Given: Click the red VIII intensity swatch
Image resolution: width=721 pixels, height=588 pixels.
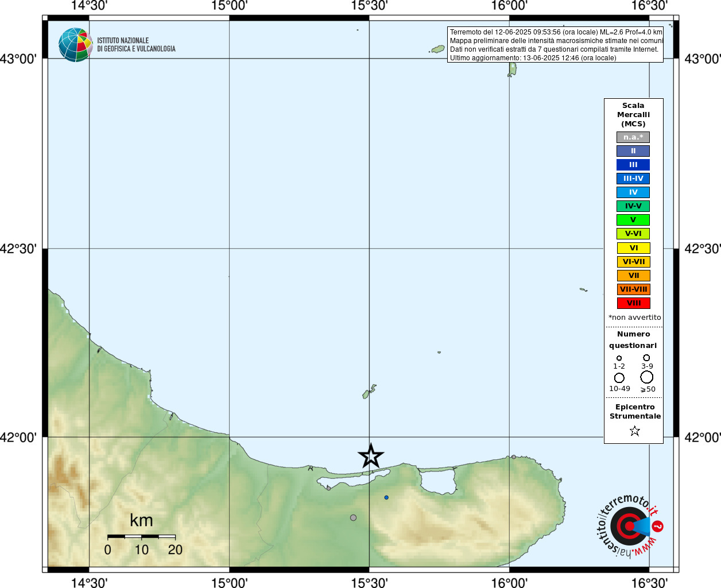Looking at the screenshot, I should point(633,303).
